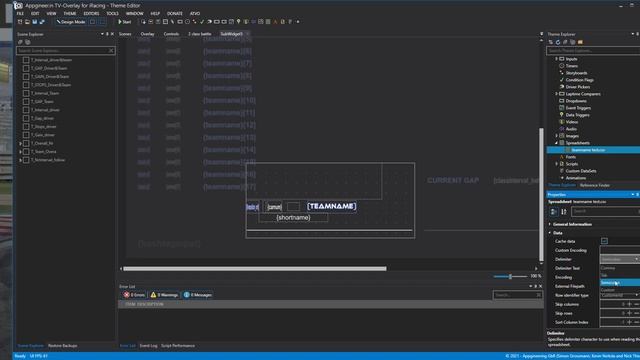Image resolution: width=640 pixels, height=360 pixels.
Task: Check the T_GAP_Team scene checkbox
Action: point(26,101)
